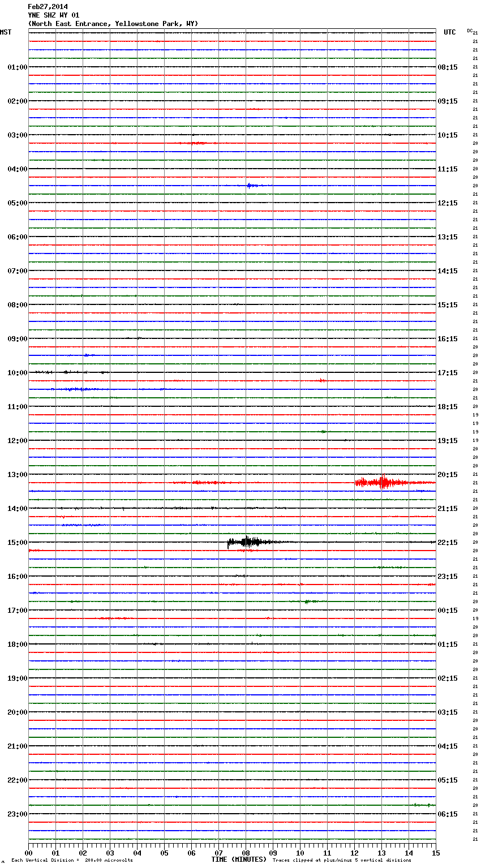Select the "10:00" MST hour label
The image size is (481, 868).
tap(18, 373)
